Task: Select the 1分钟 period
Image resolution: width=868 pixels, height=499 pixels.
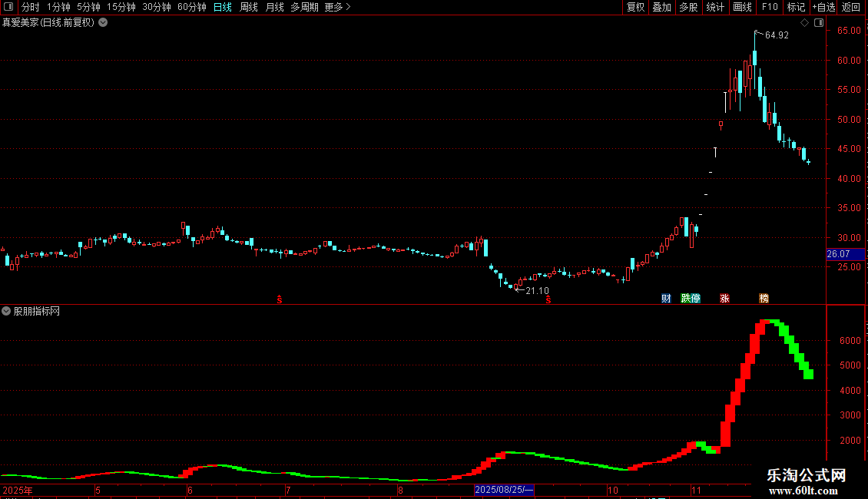Action: click(x=58, y=7)
